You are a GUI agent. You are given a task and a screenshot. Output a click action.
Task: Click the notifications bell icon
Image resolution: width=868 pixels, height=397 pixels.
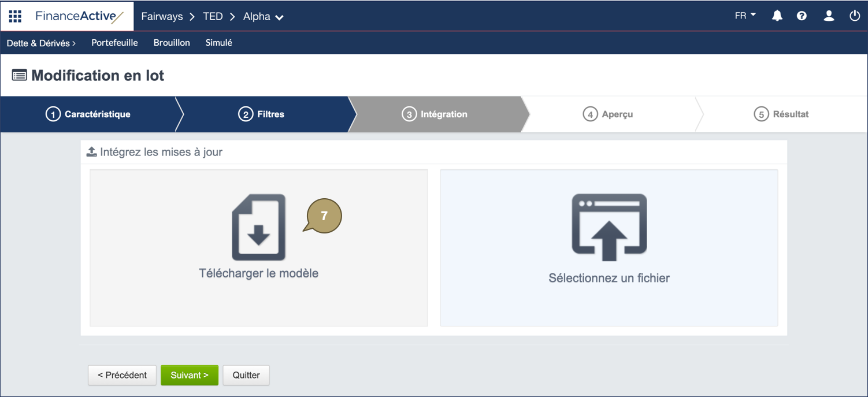tap(777, 16)
